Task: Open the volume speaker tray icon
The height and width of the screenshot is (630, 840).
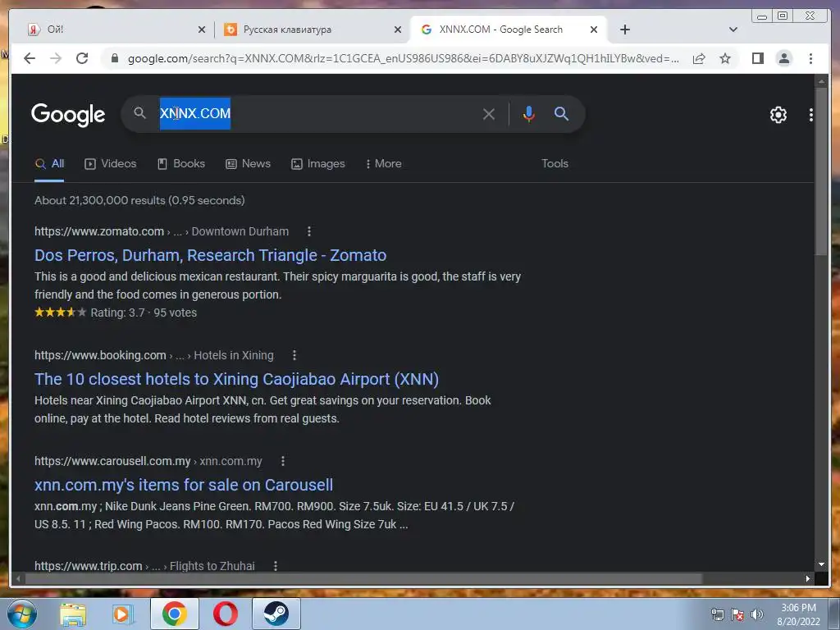Action: click(756, 614)
